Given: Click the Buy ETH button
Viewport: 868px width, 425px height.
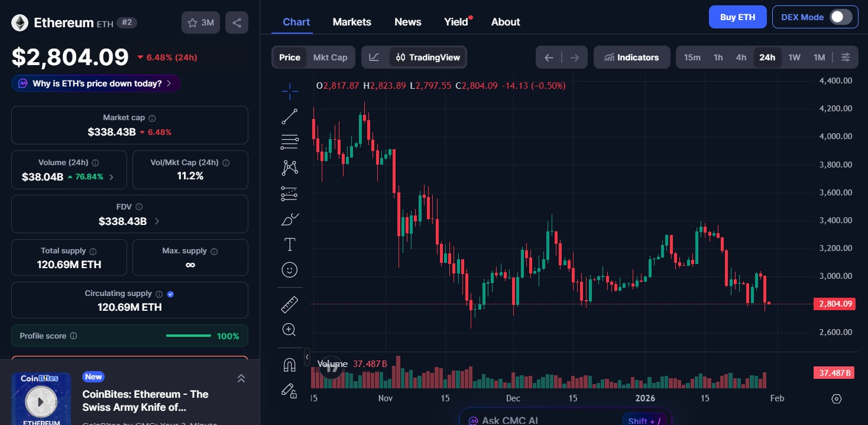Looking at the screenshot, I should tap(737, 17).
